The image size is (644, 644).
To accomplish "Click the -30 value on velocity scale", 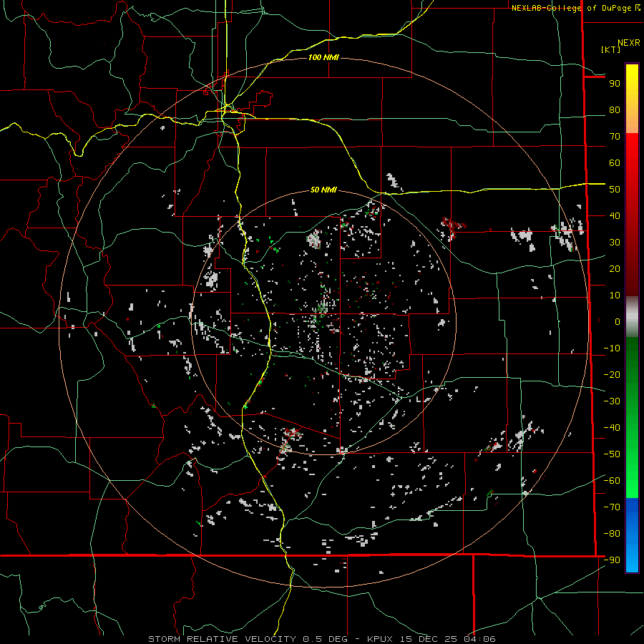I will (x=612, y=401).
